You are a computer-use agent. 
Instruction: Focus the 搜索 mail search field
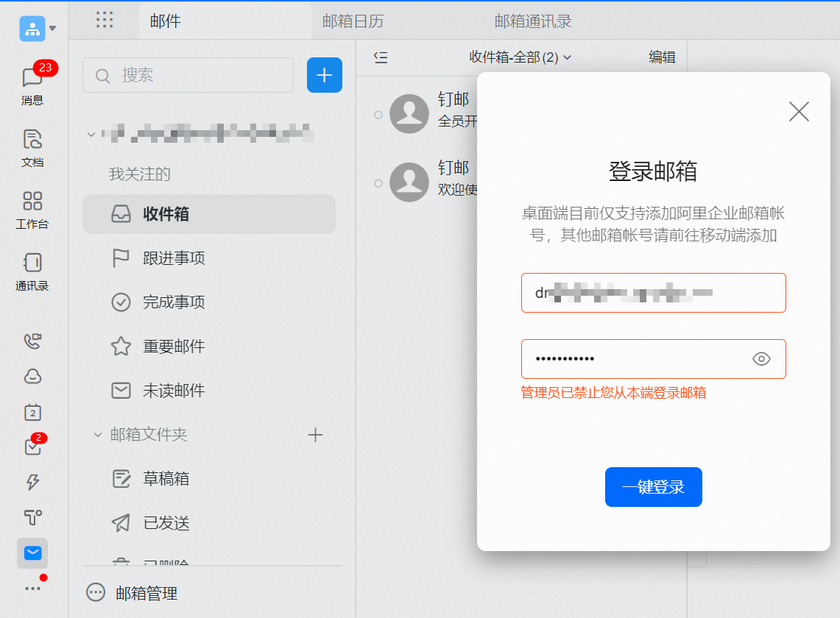pyautogui.click(x=188, y=75)
